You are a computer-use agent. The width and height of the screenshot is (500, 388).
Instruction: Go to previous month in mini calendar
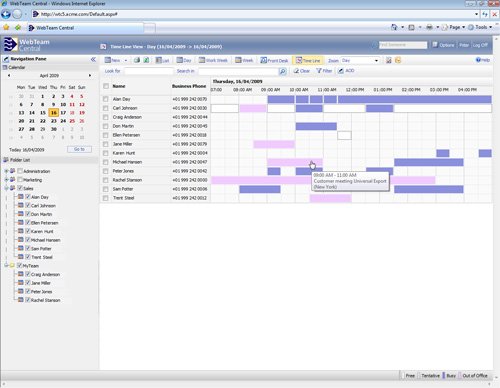[x=9, y=76]
